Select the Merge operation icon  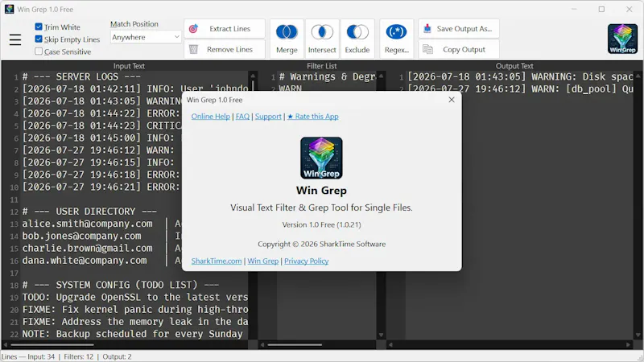click(x=287, y=39)
